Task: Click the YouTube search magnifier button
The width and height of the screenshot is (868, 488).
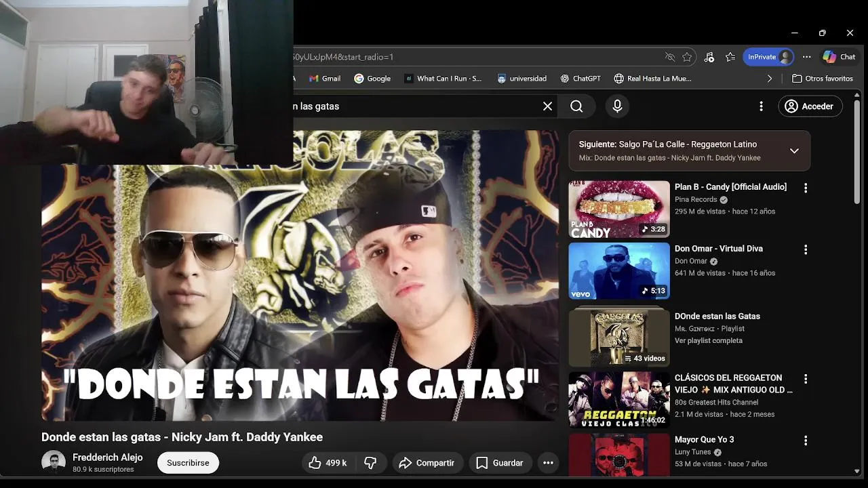Action: click(x=576, y=106)
